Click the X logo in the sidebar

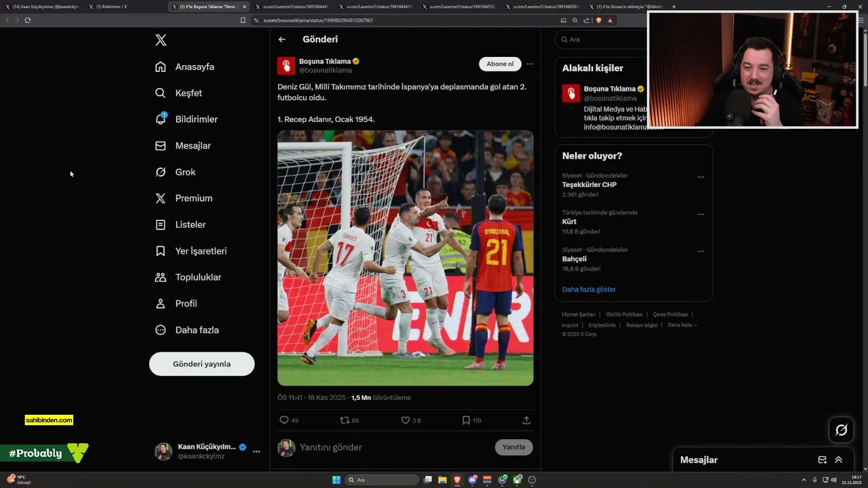pos(161,40)
